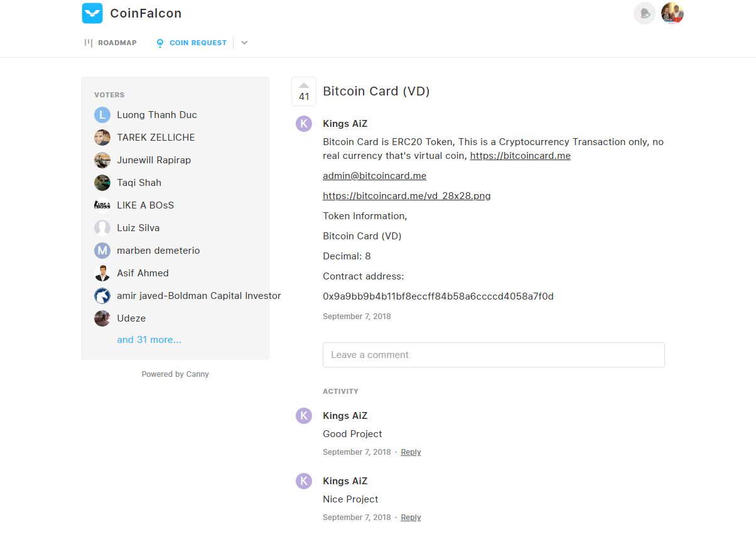Click the Nice Project comment text
This screenshot has width=756, height=537.
tap(350, 499)
